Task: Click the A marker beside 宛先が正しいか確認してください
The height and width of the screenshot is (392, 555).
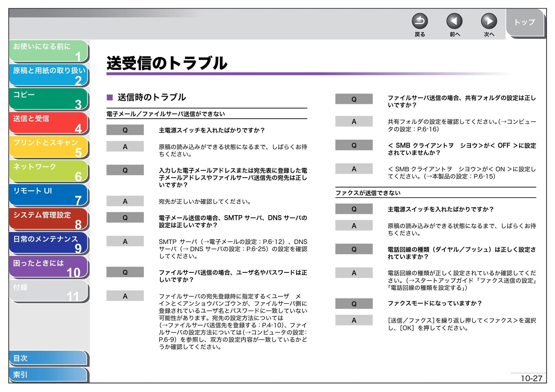Action: [125, 201]
